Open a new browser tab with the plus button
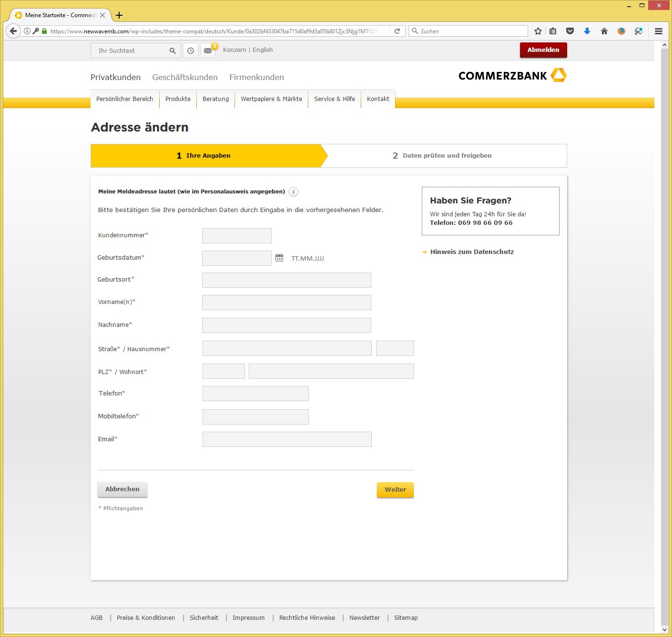 click(x=119, y=15)
